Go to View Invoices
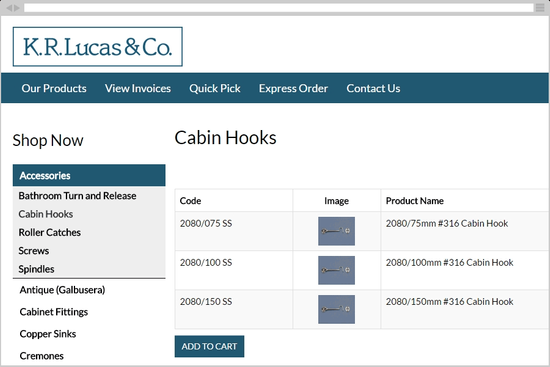 click(x=138, y=88)
